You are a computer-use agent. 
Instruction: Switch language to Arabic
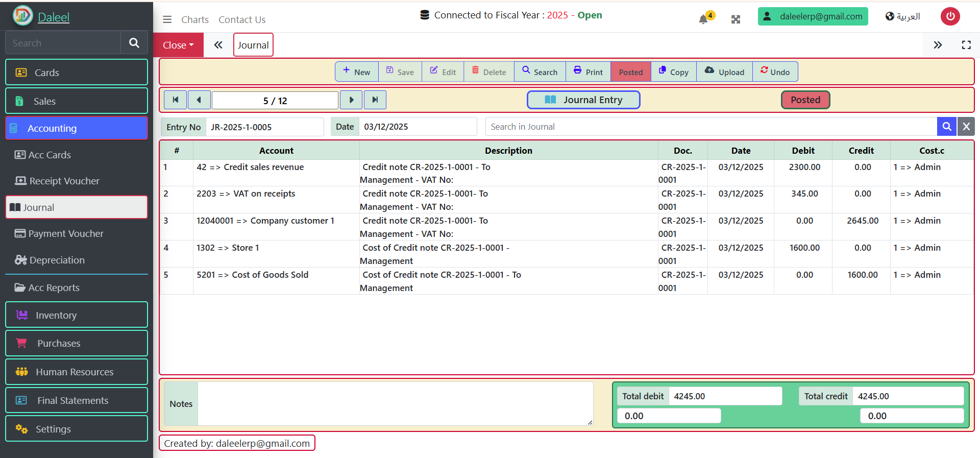tap(902, 16)
